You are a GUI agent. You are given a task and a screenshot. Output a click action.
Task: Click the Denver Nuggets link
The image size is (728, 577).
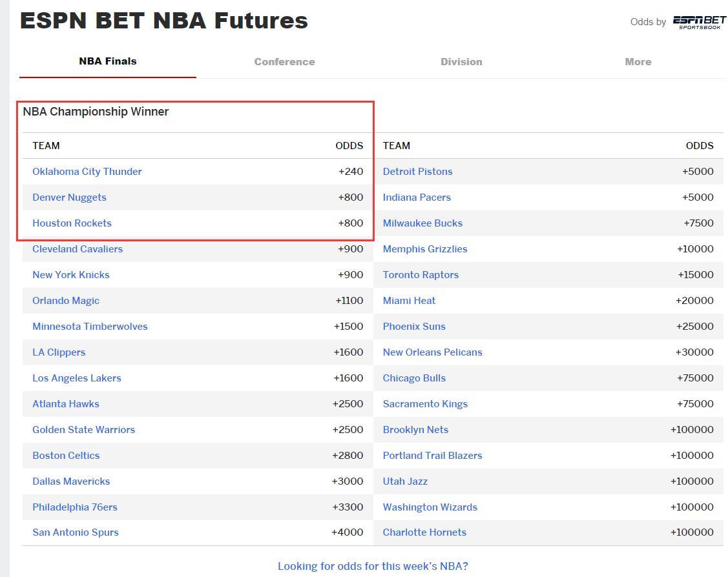pyautogui.click(x=69, y=197)
